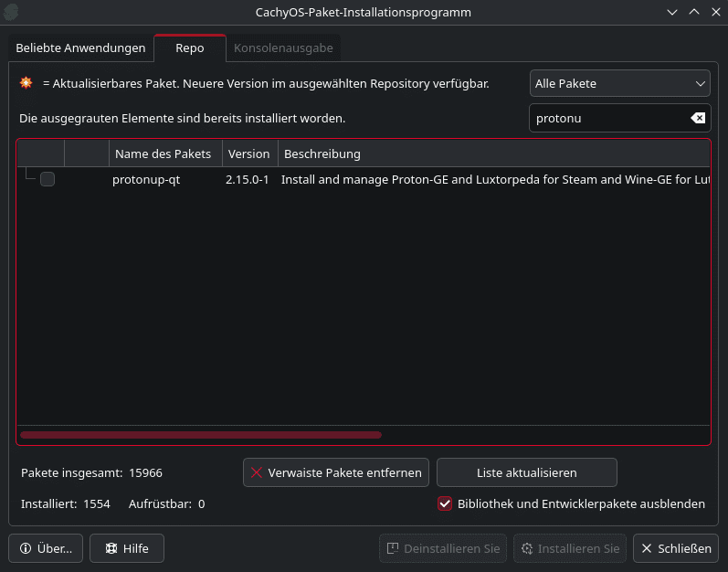This screenshot has height=572, width=728.
Task: Switch to Beliebte Anwendungen tab
Action: click(x=80, y=48)
